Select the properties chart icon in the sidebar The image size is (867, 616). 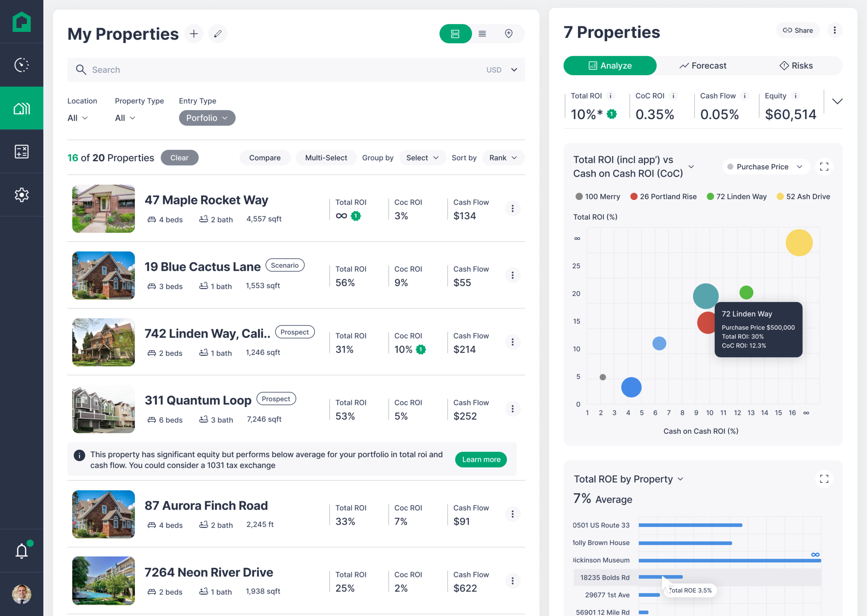[x=22, y=108]
